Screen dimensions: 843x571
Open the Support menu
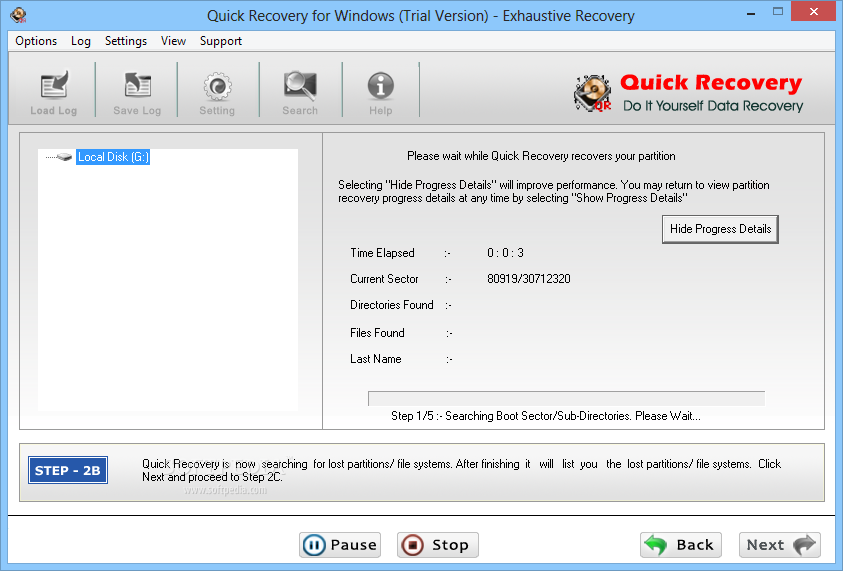pyautogui.click(x=221, y=41)
